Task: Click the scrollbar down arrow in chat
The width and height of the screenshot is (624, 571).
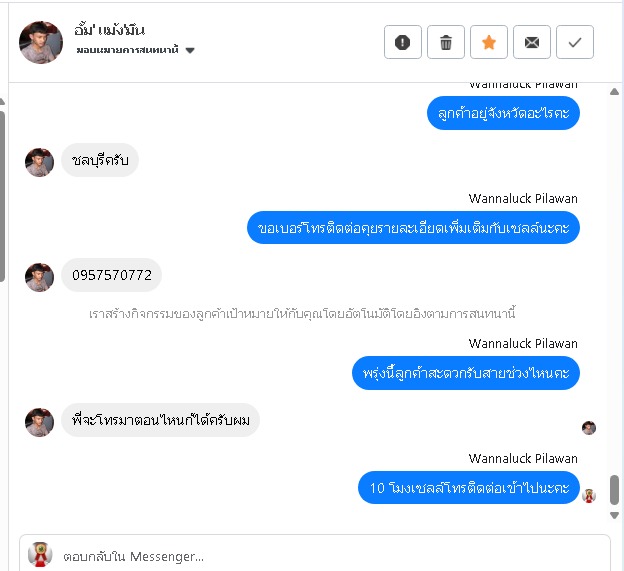Action: click(614, 516)
